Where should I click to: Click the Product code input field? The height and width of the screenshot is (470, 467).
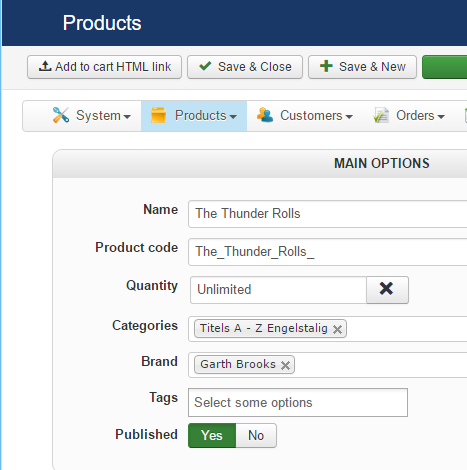(x=327, y=252)
